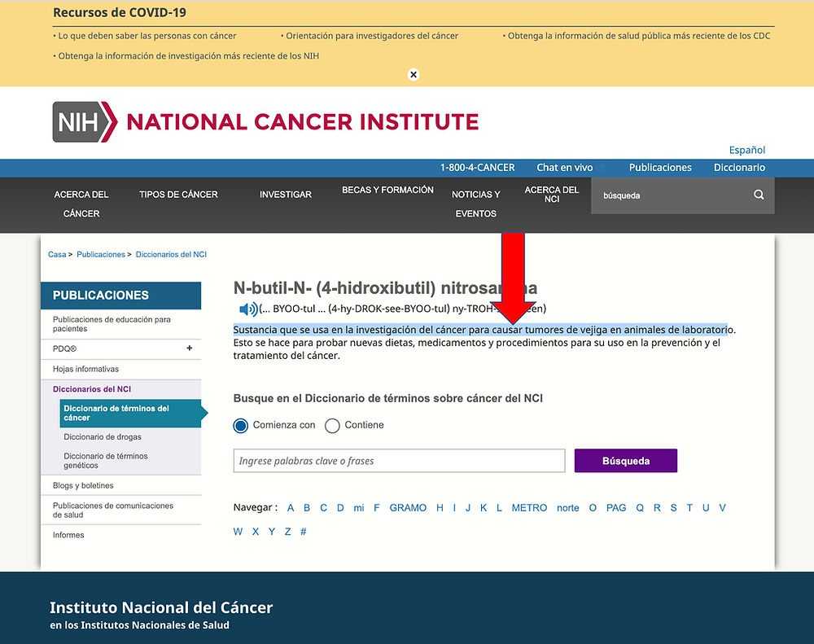
Task: Open Diccionario in the blue bar
Action: [739, 168]
